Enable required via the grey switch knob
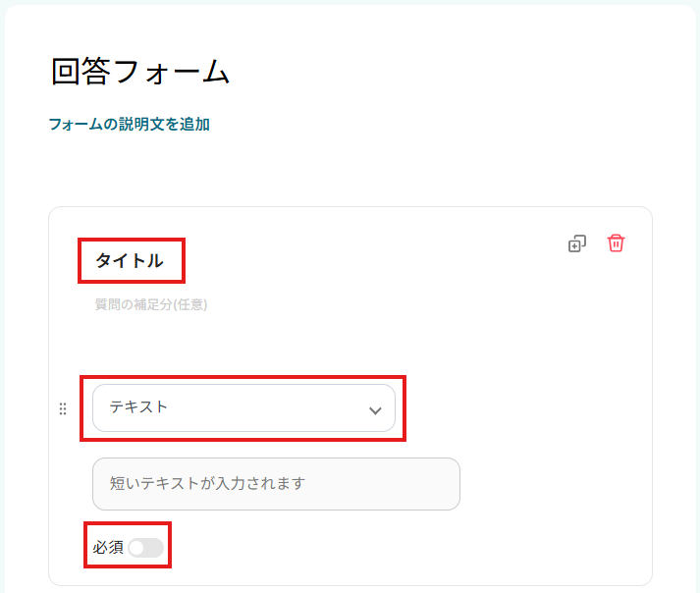 coord(137,548)
